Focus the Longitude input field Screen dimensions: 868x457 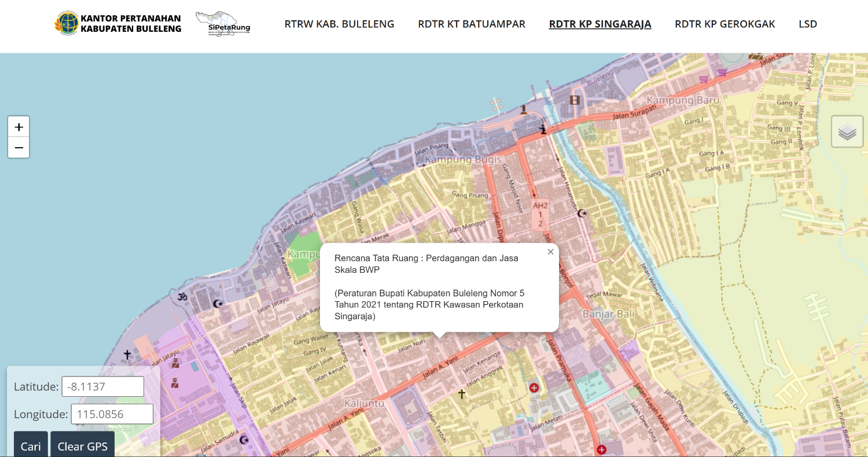point(112,414)
